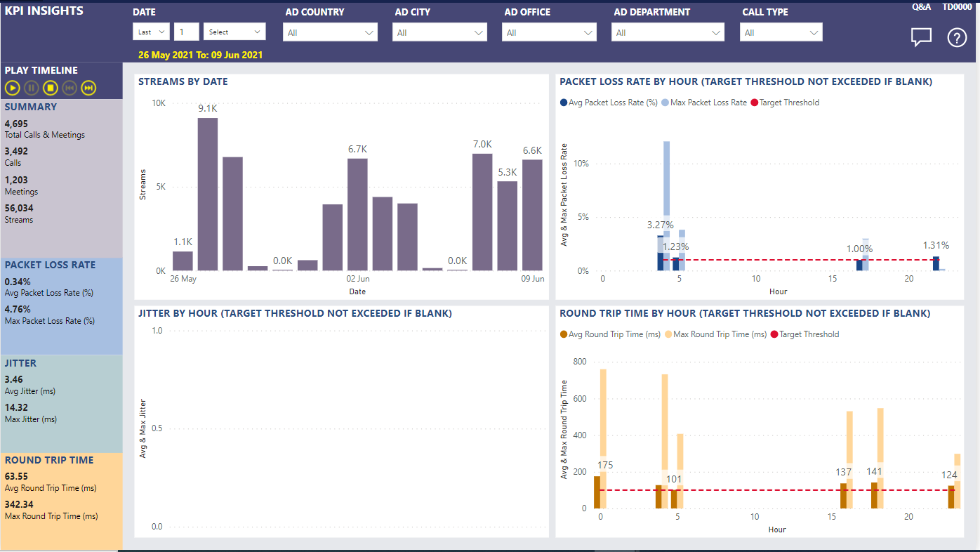The width and height of the screenshot is (980, 552).
Task: Click packet loss Target Threshold legend item
Action: [x=785, y=103]
